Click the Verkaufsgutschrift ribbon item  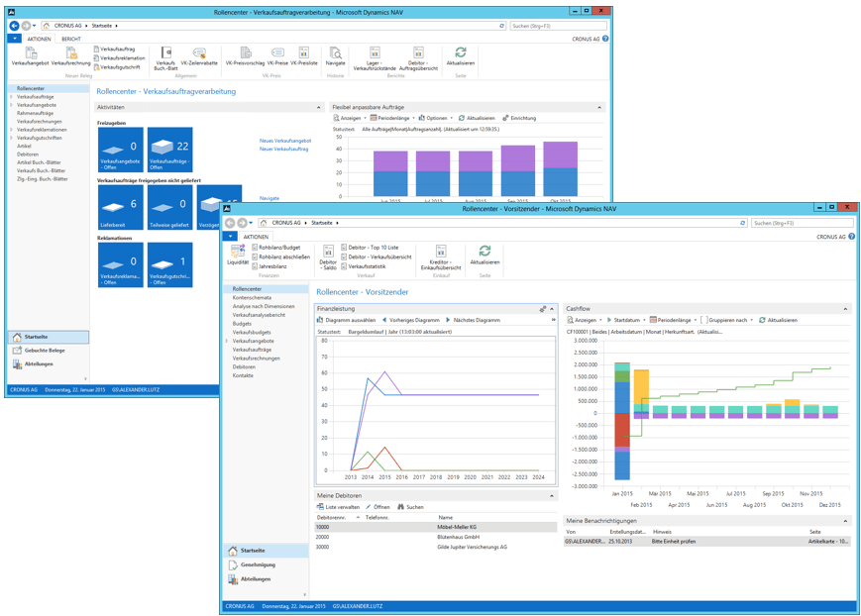click(x=117, y=67)
